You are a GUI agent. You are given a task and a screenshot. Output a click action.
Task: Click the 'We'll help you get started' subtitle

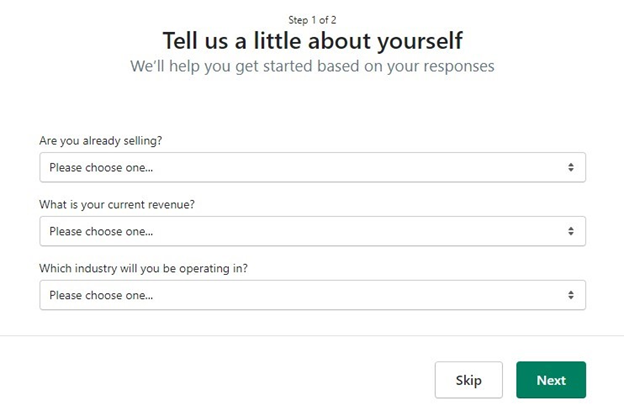click(312, 66)
